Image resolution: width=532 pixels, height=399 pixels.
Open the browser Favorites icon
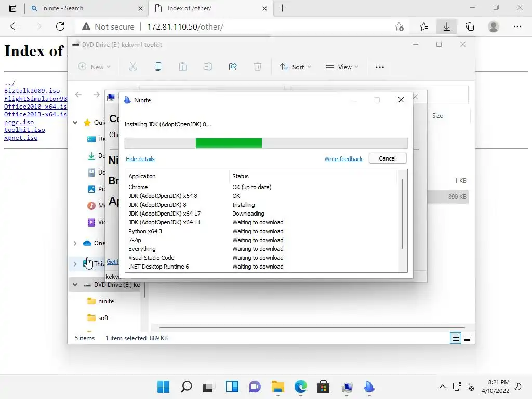pos(424,26)
